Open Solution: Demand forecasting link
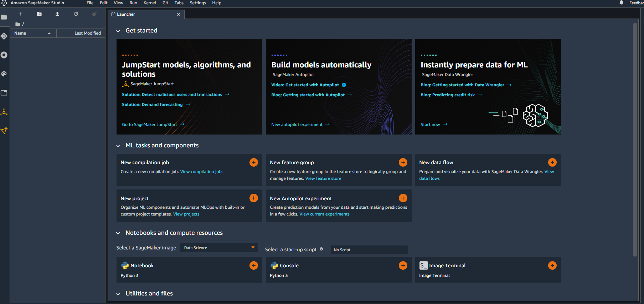This screenshot has height=304, width=644. point(156,105)
